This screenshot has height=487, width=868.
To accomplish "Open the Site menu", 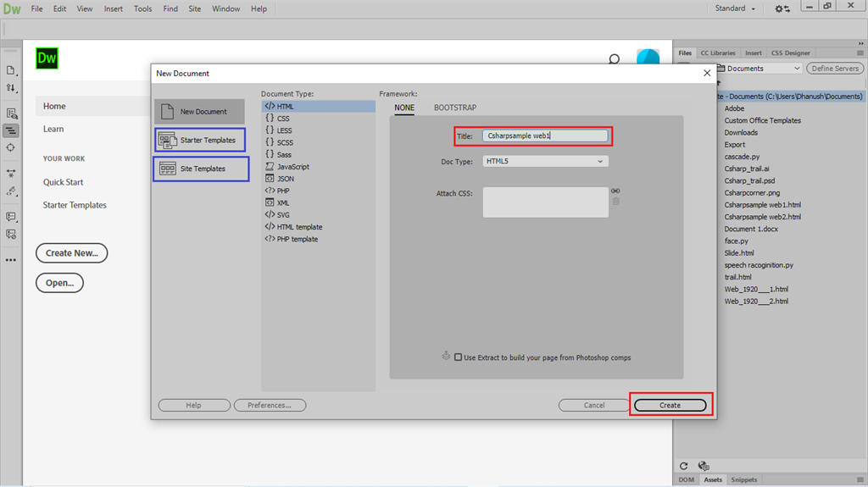I will pos(195,8).
